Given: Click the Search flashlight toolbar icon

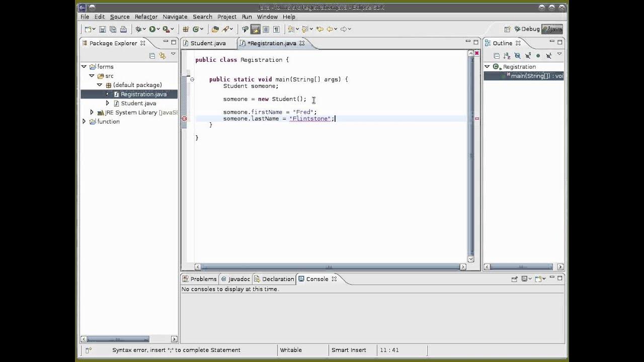Looking at the screenshot, I should pos(225,29).
